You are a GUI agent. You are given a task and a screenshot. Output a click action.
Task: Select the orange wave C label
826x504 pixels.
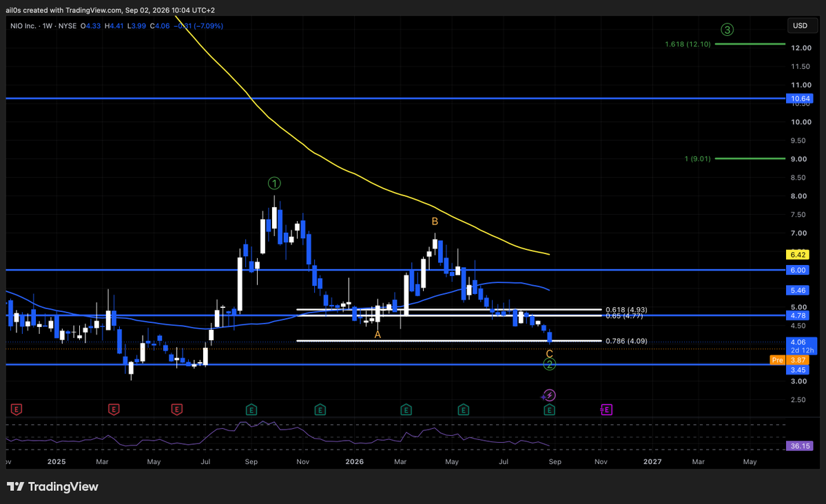click(x=550, y=354)
